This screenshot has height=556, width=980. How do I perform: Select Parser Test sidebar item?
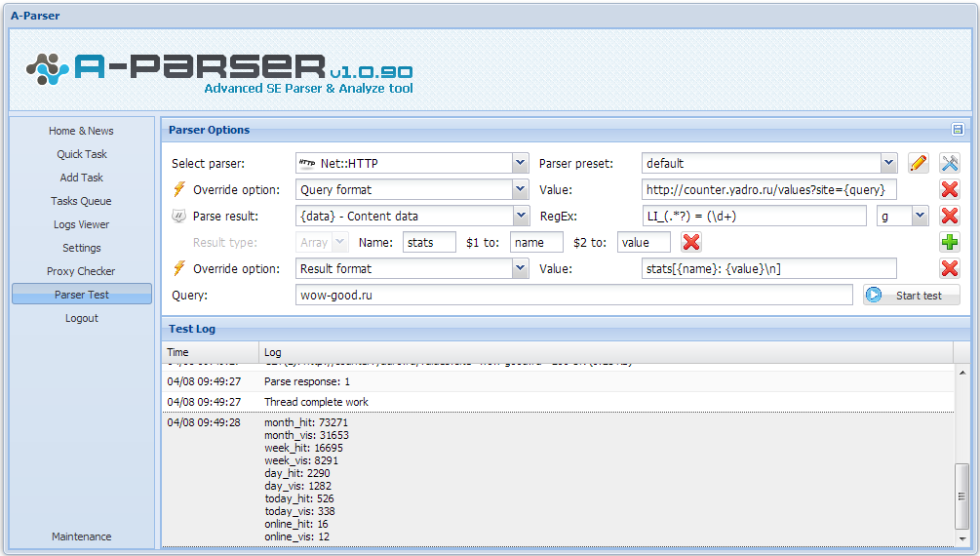[x=81, y=294]
